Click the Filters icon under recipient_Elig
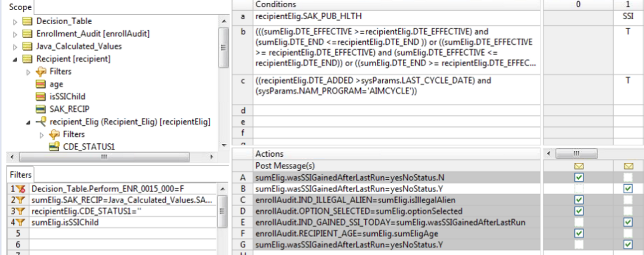The height and width of the screenshot is (255, 644). pyautogui.click(x=54, y=134)
